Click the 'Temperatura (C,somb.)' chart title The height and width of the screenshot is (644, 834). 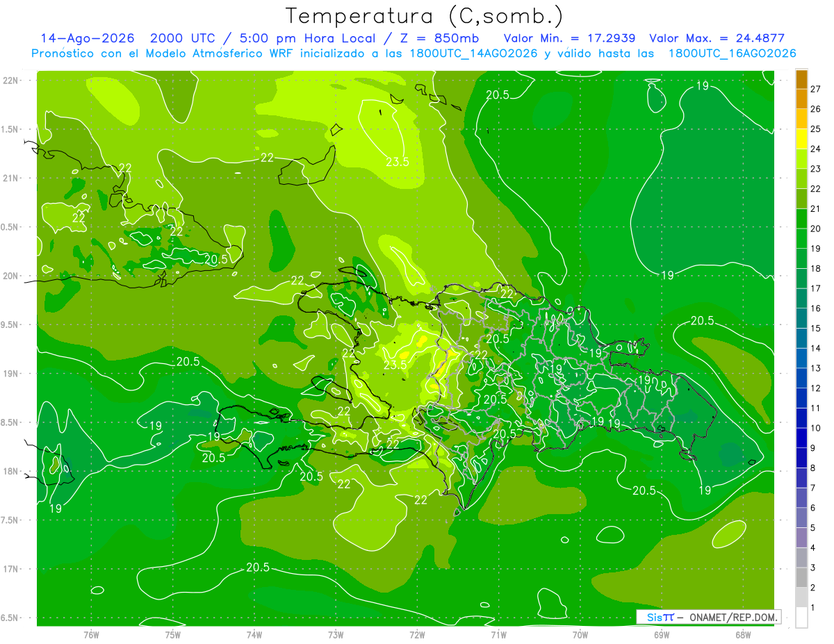tap(424, 15)
